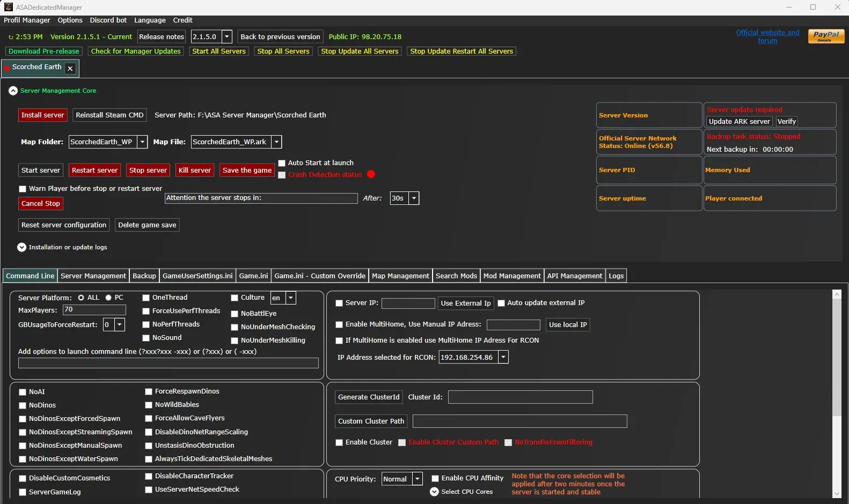Image resolution: width=849 pixels, height=504 pixels.
Task: Open the Map Folder dropdown
Action: 142,142
